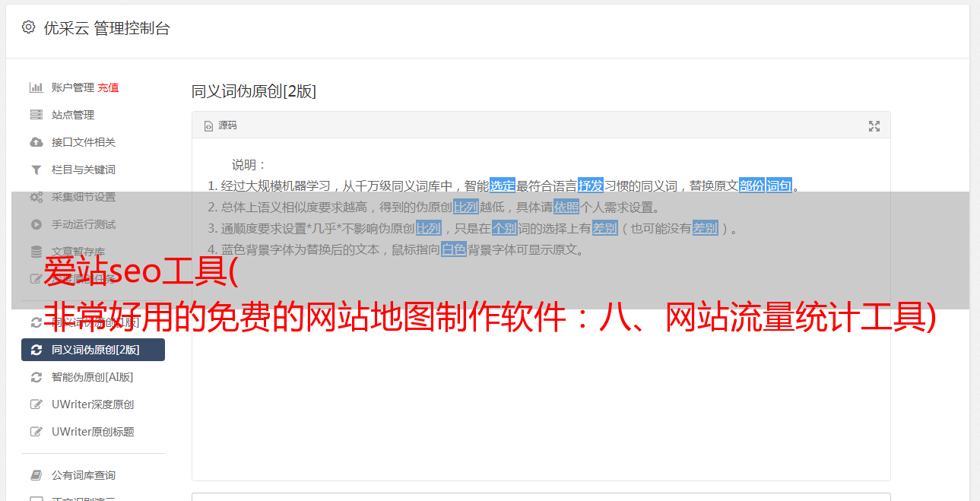Go to UWriter原创标题 page

93,432
